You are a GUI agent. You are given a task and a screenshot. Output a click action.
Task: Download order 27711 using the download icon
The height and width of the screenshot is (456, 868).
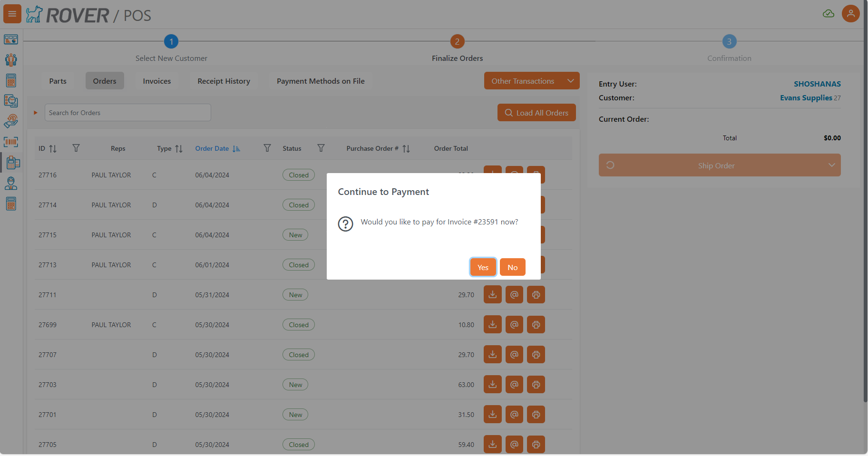492,294
